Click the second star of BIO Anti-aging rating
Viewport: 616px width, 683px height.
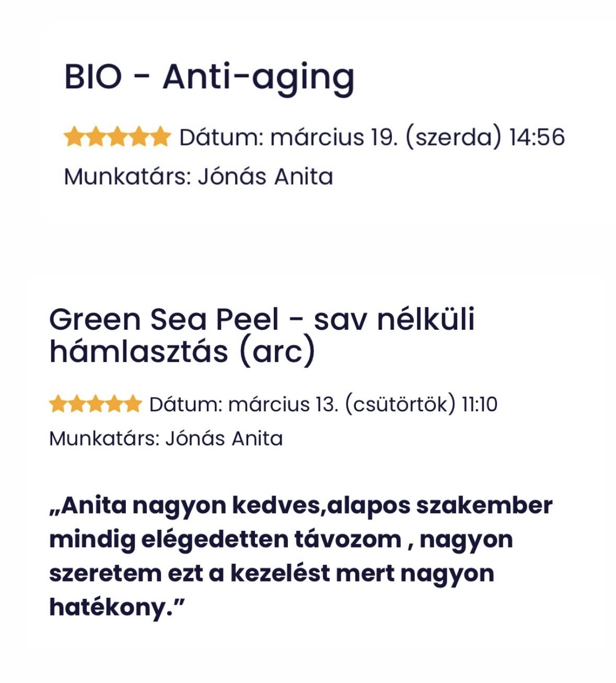pos(96,137)
